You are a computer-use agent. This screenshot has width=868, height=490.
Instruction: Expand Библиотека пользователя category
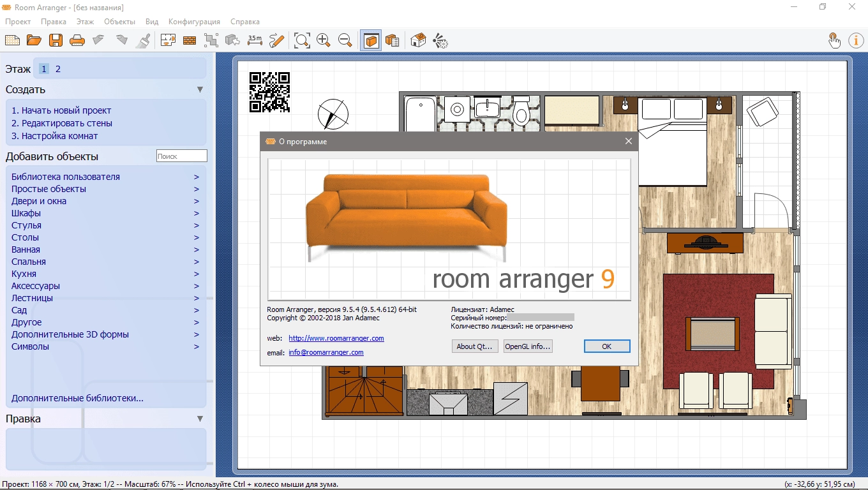(105, 177)
